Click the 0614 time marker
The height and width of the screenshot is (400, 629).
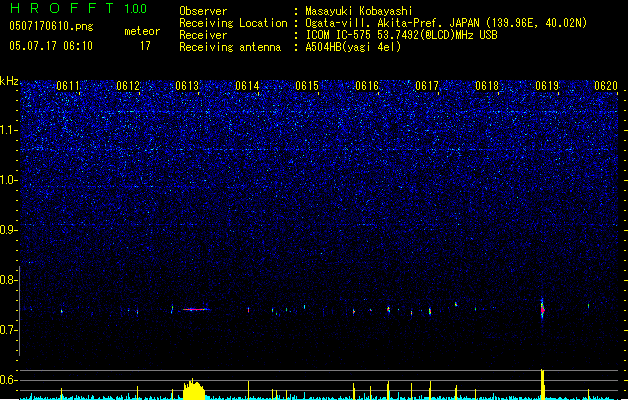[247, 86]
